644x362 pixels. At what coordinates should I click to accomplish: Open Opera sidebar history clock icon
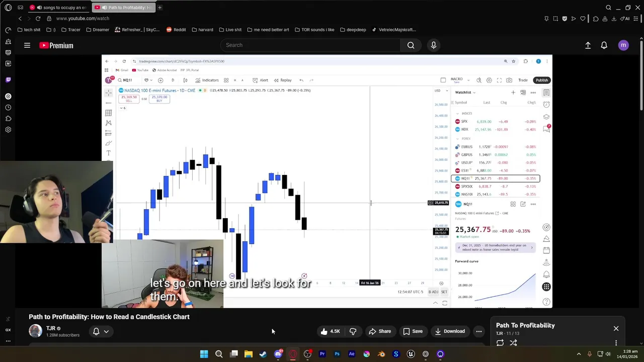pyautogui.click(x=8, y=108)
